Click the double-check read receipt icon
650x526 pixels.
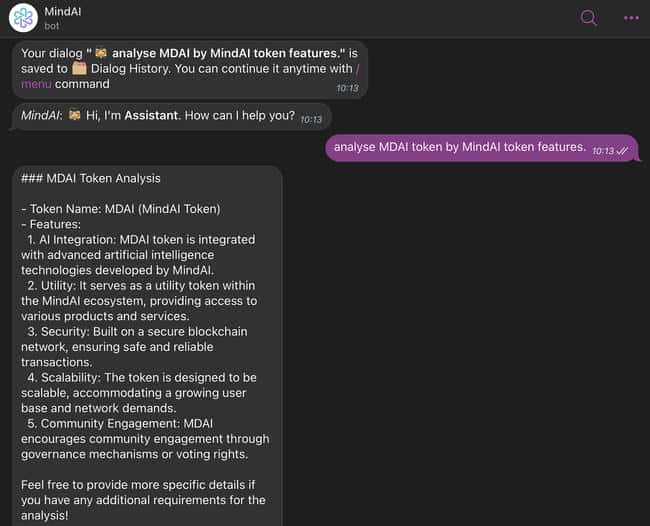coord(622,151)
